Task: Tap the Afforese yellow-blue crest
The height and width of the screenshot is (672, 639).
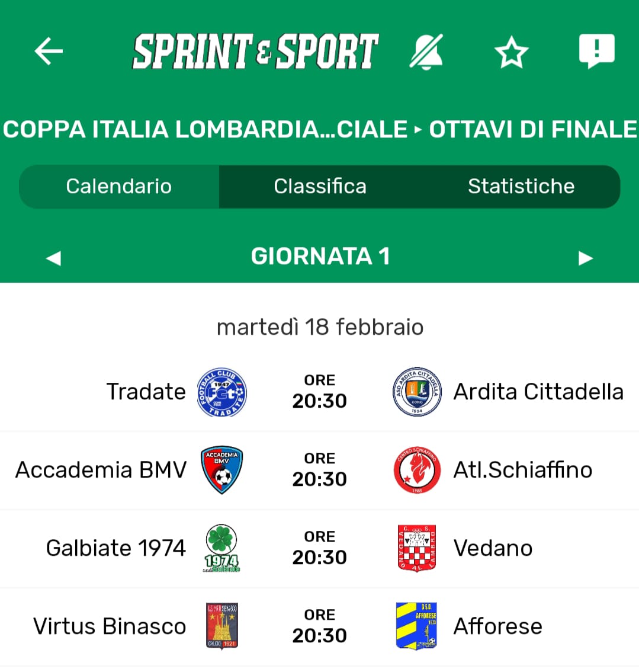Action: (417, 626)
